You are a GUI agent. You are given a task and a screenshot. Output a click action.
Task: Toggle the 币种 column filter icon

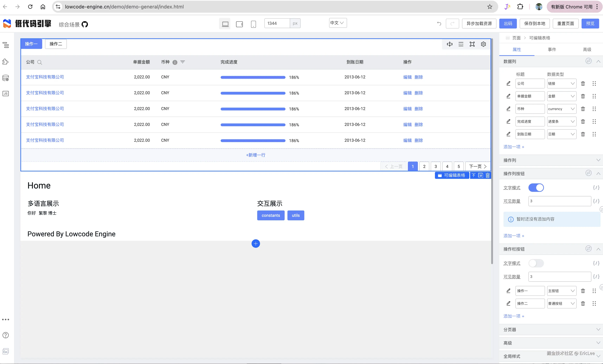(x=182, y=62)
